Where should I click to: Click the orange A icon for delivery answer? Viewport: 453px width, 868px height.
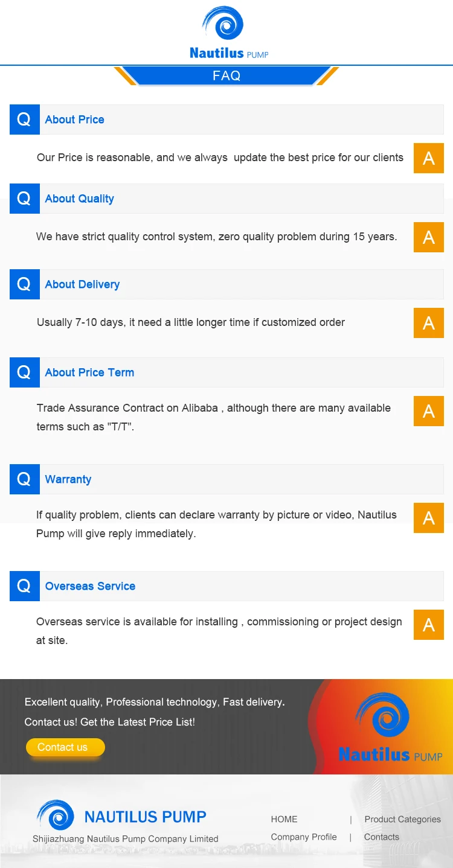tap(429, 323)
